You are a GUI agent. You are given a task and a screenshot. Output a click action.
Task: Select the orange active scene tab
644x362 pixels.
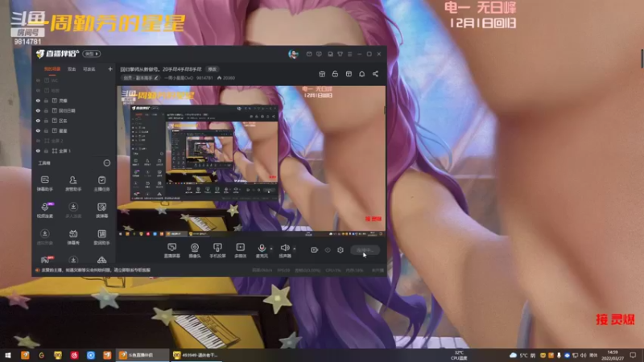click(52, 69)
